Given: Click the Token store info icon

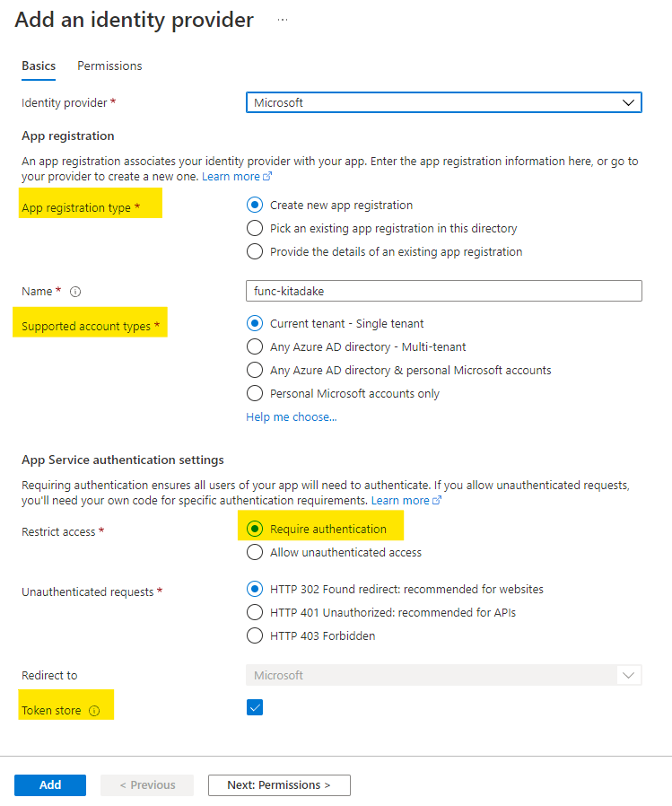Looking at the screenshot, I should pyautogui.click(x=94, y=711).
